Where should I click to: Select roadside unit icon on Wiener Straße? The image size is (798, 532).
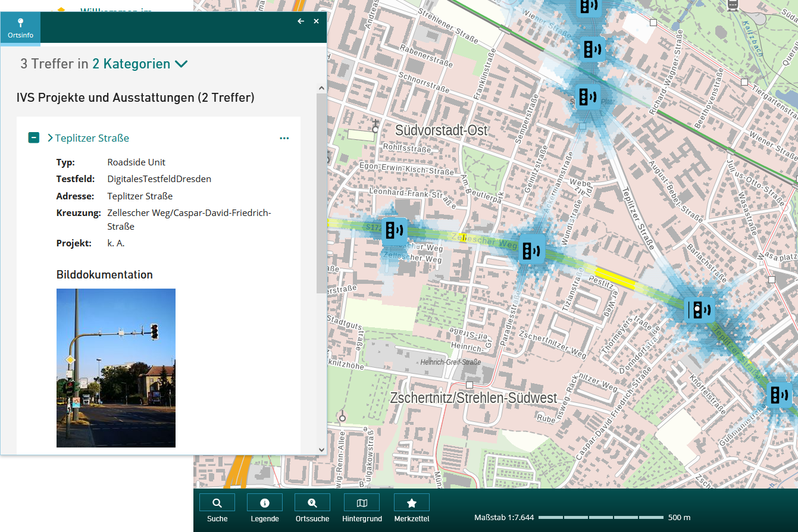tap(592, 49)
